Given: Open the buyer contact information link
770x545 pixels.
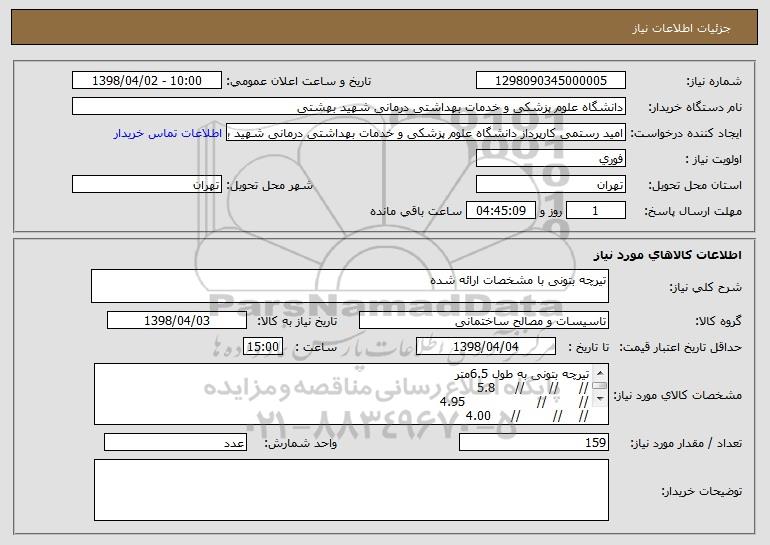Looking at the screenshot, I should click(x=168, y=133).
